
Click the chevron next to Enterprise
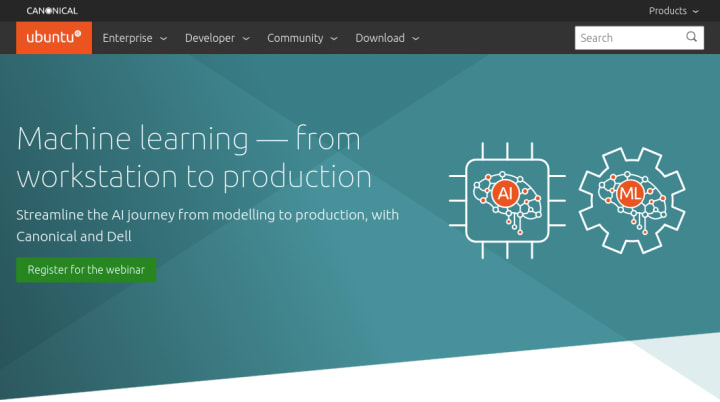[163, 39]
